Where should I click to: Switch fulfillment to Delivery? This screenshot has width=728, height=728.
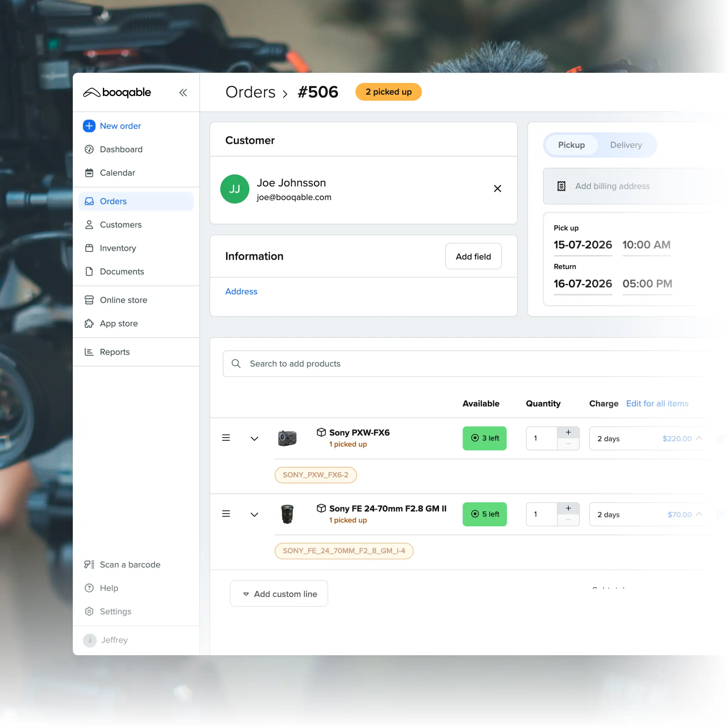625,145
